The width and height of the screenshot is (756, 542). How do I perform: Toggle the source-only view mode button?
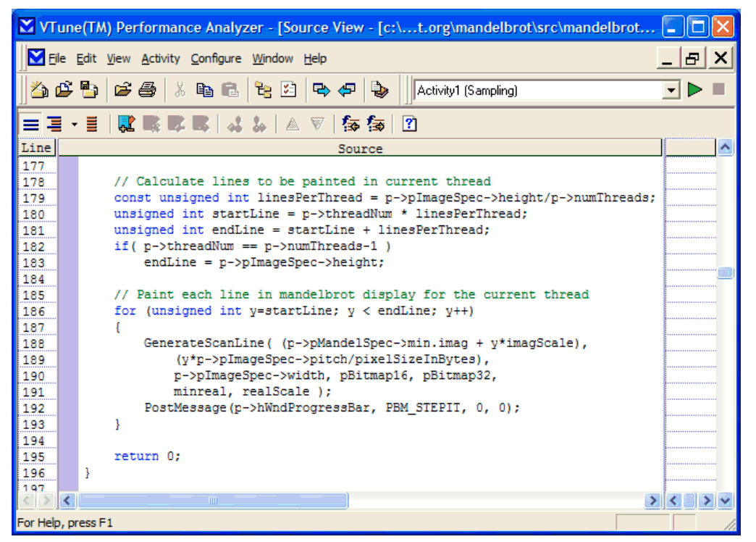click(x=31, y=125)
